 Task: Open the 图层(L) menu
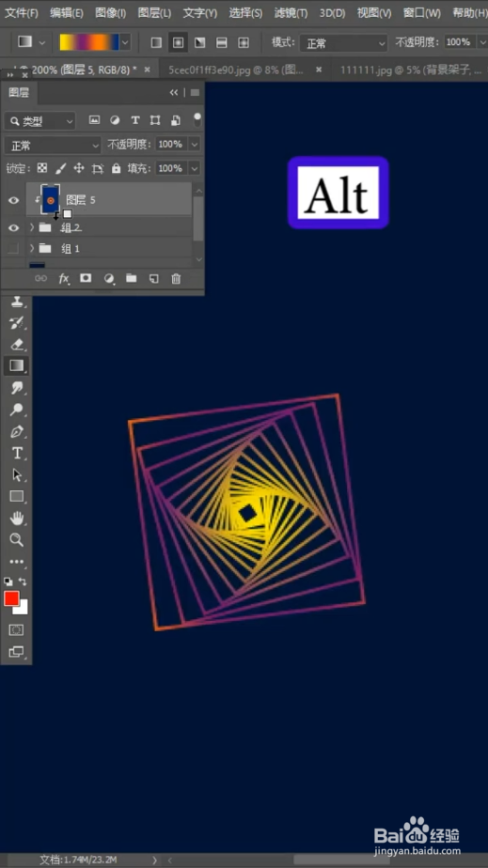coord(154,13)
